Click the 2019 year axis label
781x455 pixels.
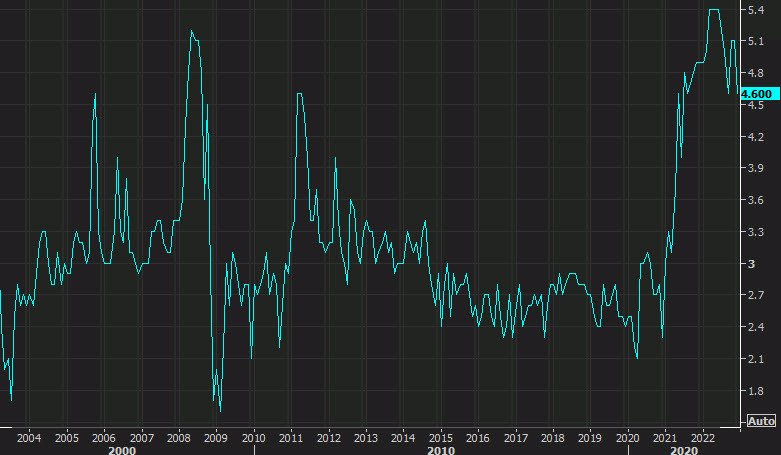[x=590, y=438]
